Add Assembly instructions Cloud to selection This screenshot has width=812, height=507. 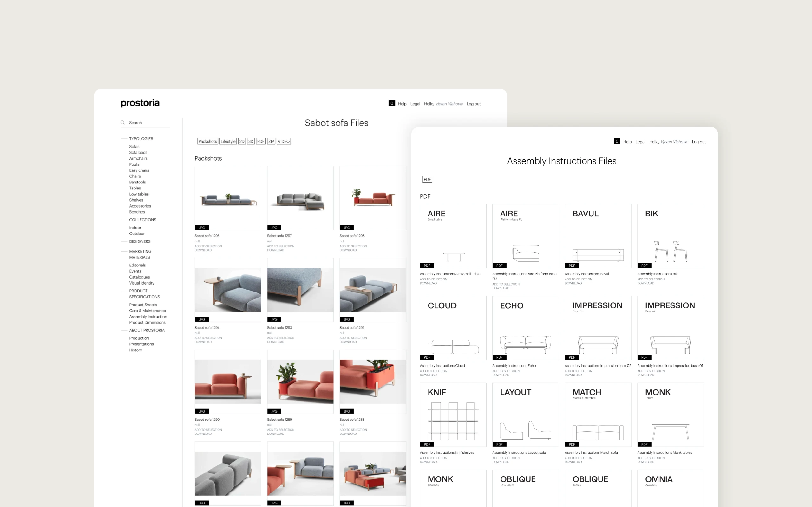[433, 371]
